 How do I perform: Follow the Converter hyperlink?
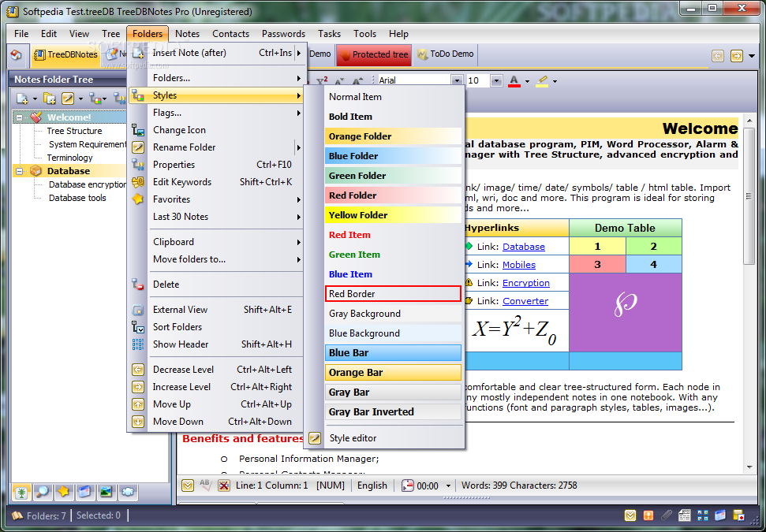(525, 301)
